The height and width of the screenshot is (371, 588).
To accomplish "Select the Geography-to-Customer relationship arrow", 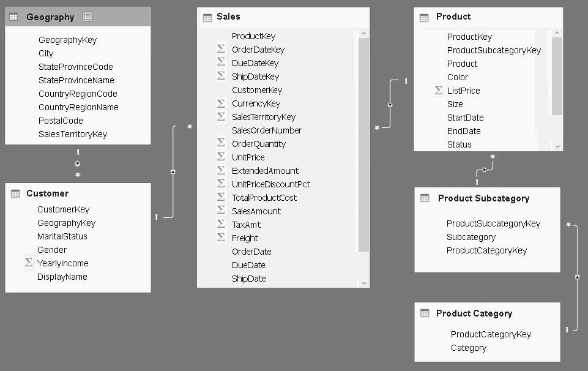I will click(x=78, y=163).
